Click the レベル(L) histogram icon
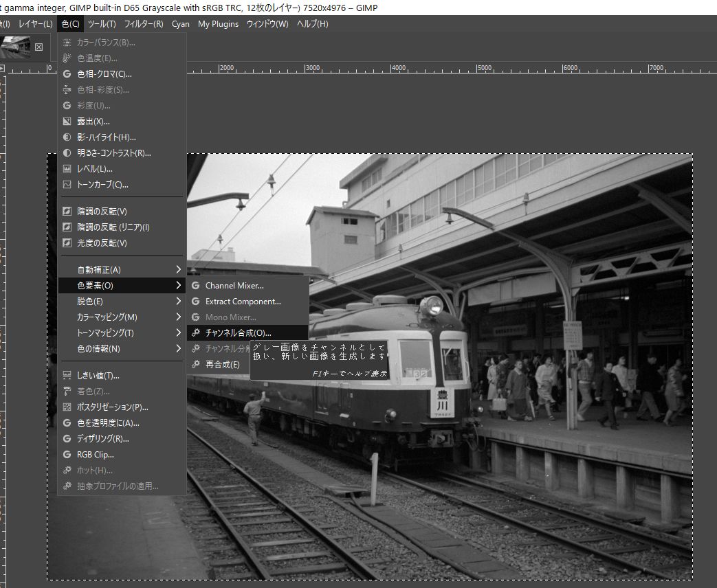Viewport: 717px width, 588px height. (x=67, y=168)
